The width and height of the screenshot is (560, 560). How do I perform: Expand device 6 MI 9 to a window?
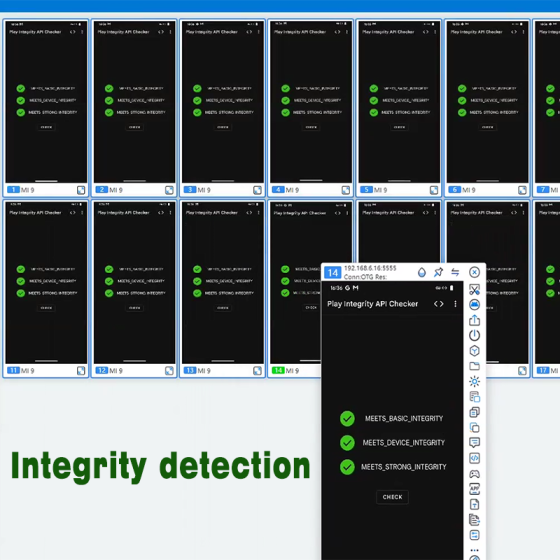(522, 190)
